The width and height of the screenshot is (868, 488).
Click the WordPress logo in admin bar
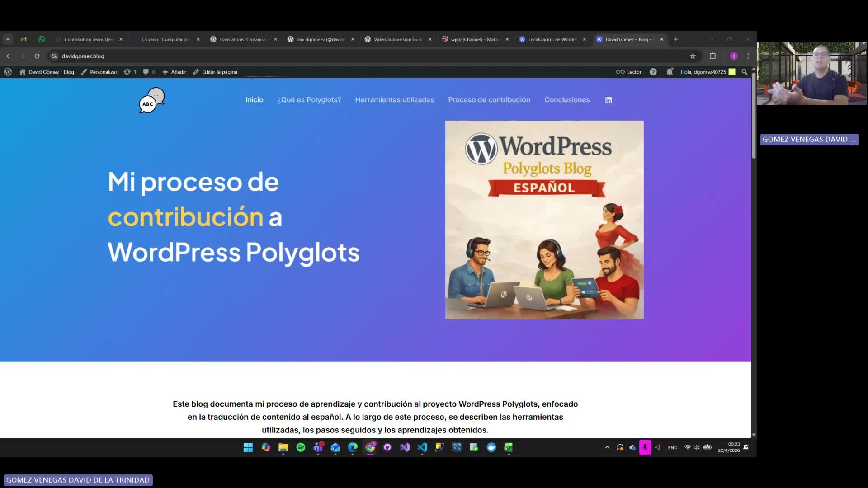pyautogui.click(x=8, y=72)
